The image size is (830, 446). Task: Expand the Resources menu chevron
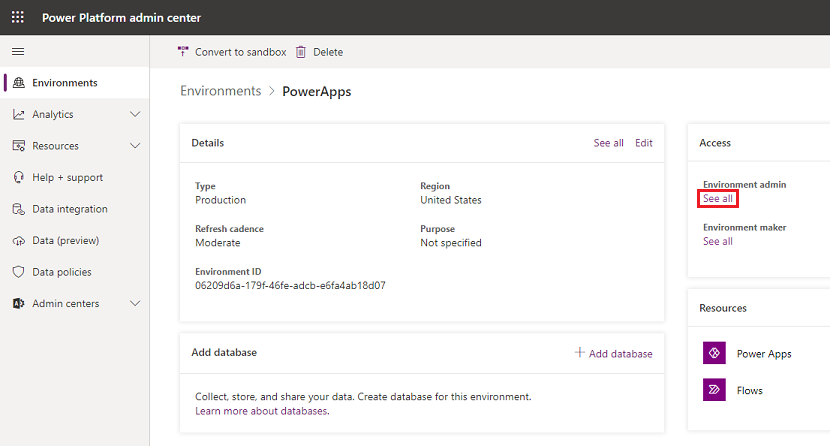pyautogui.click(x=135, y=145)
